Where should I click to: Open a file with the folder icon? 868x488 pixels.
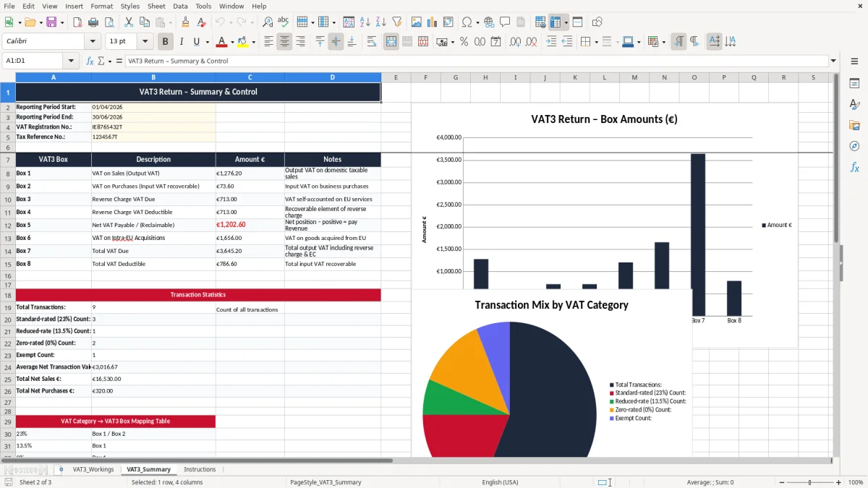click(x=30, y=22)
